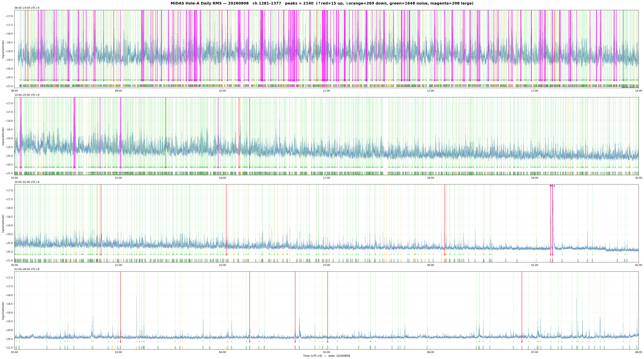The width and height of the screenshot is (644, 359).
Task: Click the red peak label 2096 after 04:00
Action: click(250, 347)
